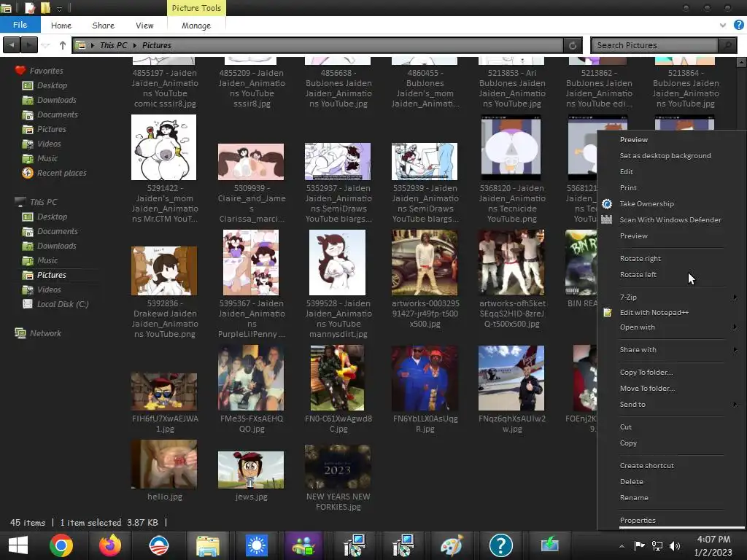Click the Search Pictures field
747x560 pixels.
coord(655,45)
